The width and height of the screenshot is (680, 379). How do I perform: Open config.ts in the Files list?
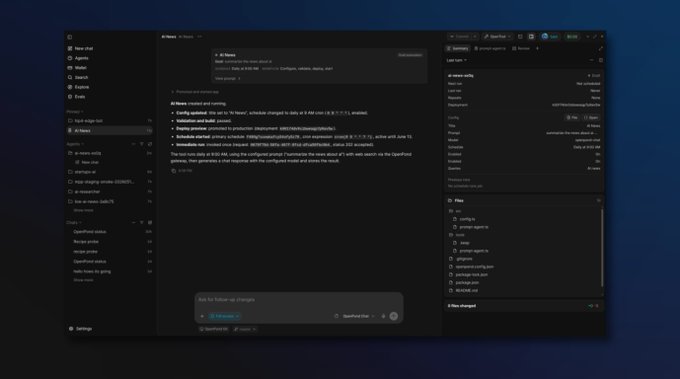pos(467,219)
